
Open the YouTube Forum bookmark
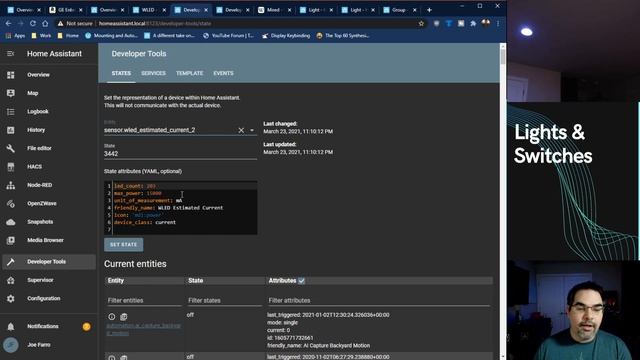pyautogui.click(x=228, y=36)
